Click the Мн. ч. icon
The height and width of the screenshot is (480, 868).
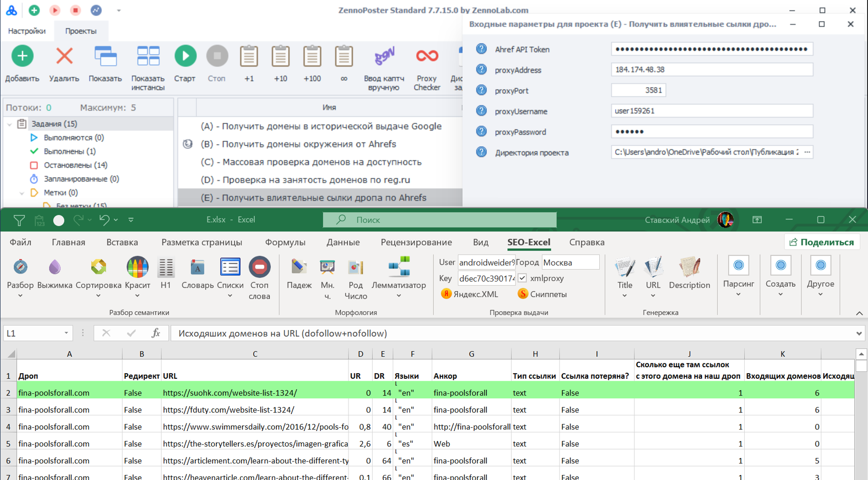[x=327, y=267]
